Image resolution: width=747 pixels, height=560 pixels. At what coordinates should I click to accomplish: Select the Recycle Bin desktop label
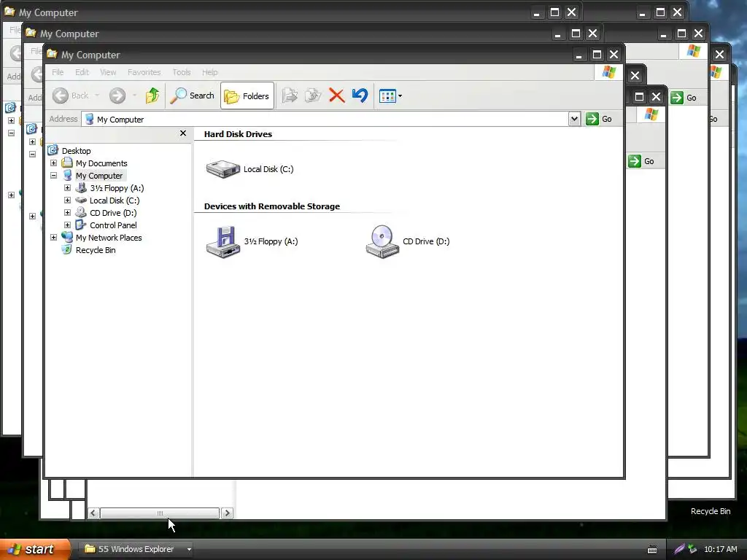click(x=711, y=511)
